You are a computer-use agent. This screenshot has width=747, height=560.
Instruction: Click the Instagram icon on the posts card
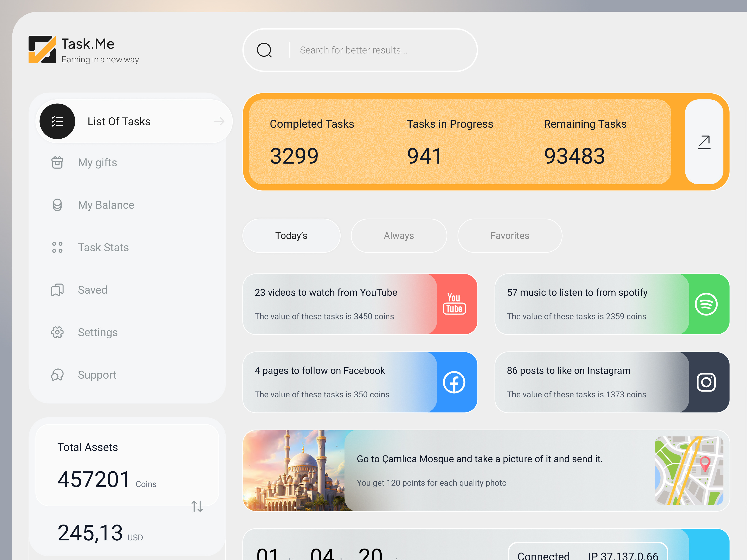click(x=706, y=382)
